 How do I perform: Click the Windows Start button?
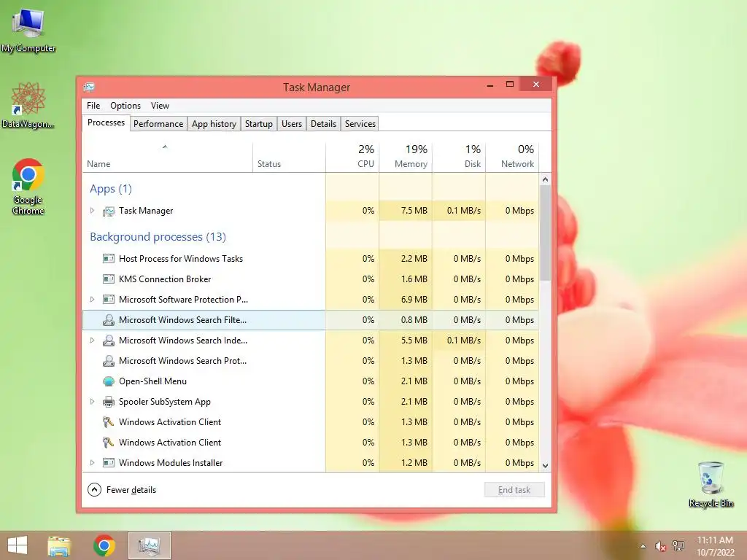click(18, 545)
